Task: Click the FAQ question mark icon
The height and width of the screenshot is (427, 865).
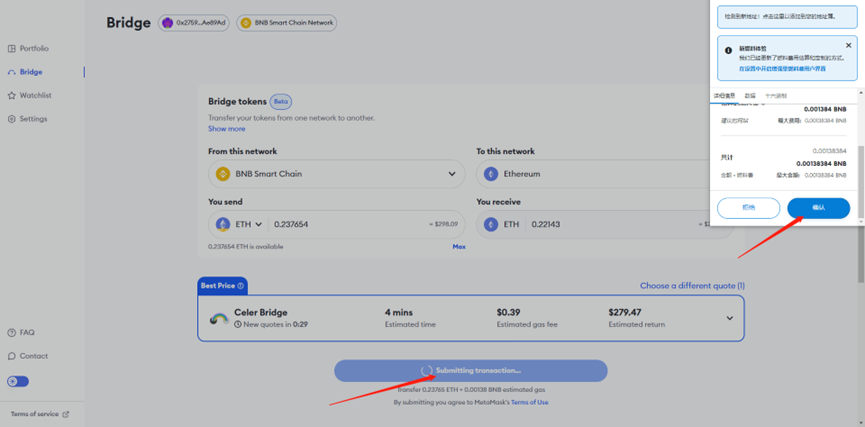Action: pyautogui.click(x=12, y=333)
